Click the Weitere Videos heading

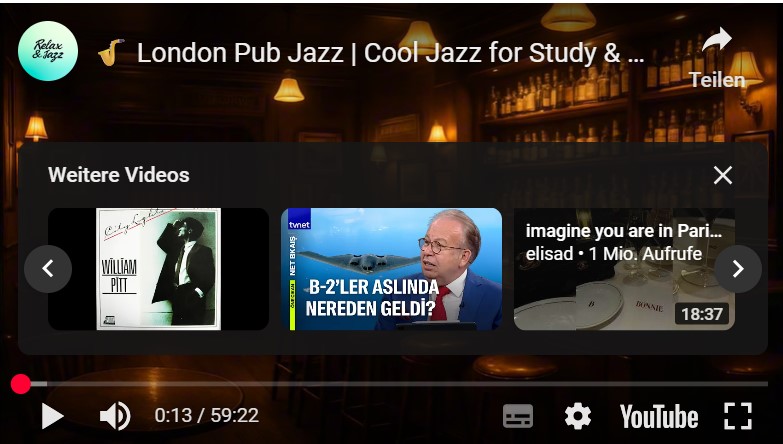click(119, 175)
